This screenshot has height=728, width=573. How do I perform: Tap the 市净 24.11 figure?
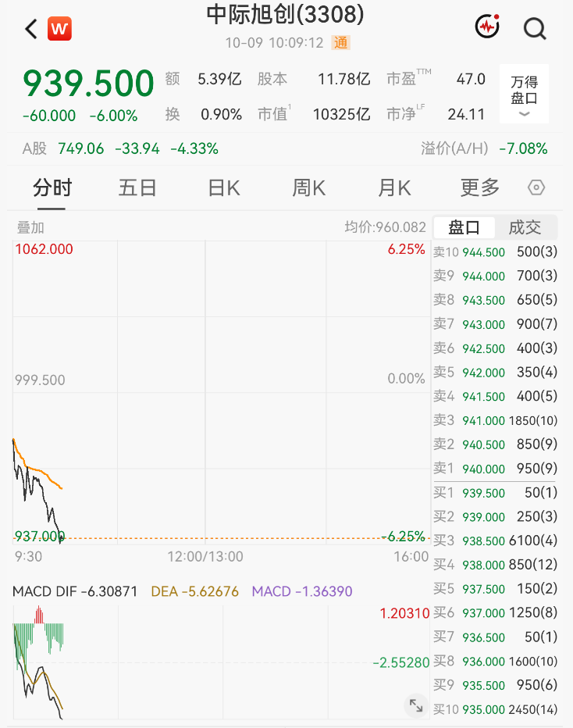[x=436, y=114]
